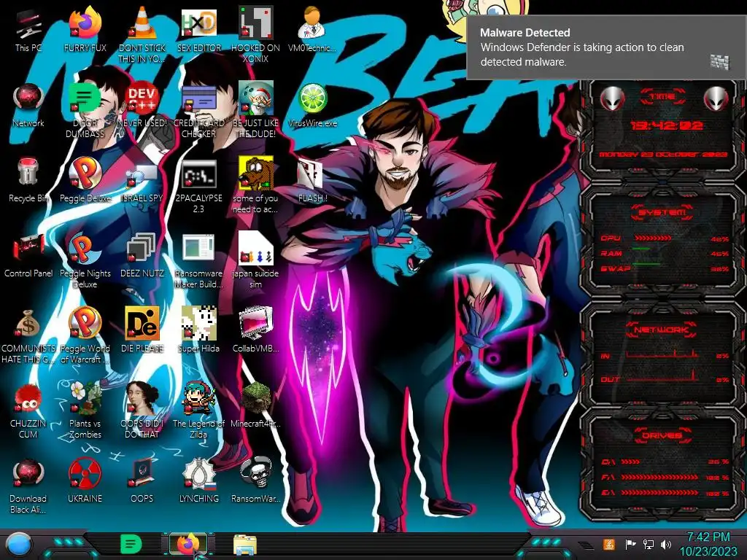Image resolution: width=747 pixels, height=560 pixels.
Task: Click the NETWORK gadget IN graph
Action: click(662, 354)
